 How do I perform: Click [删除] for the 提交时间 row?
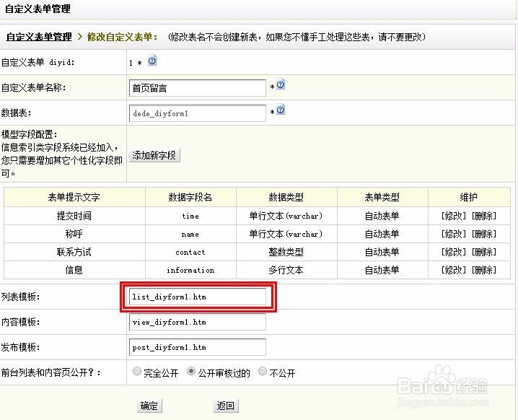[484, 216]
